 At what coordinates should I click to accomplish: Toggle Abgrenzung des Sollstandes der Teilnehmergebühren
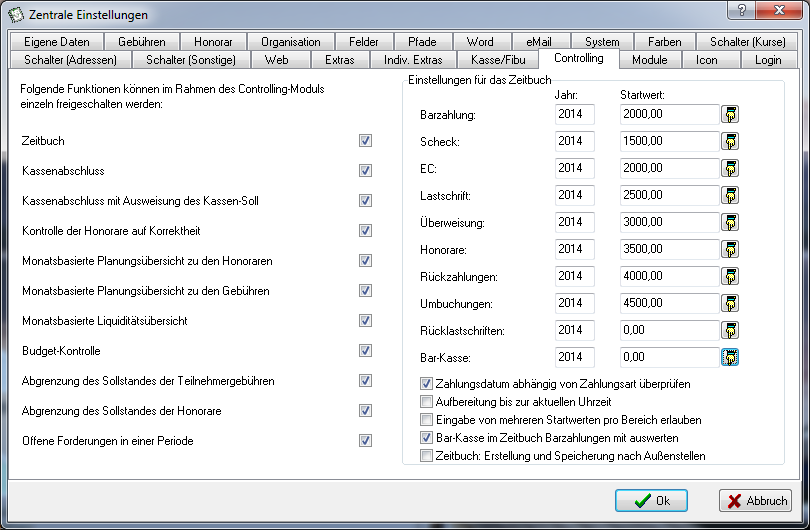[365, 380]
